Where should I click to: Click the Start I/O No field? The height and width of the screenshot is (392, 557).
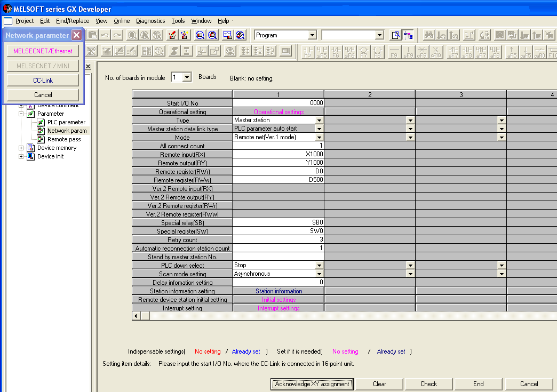(x=278, y=103)
